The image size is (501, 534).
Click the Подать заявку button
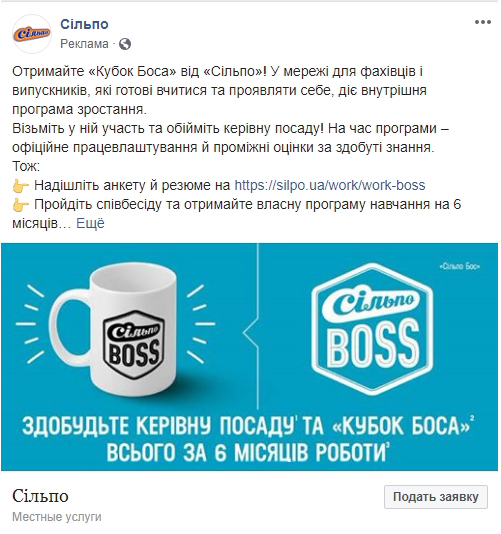(x=436, y=497)
